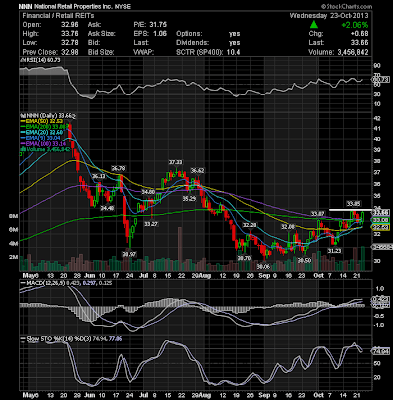The width and height of the screenshot is (393, 400).
Task: Click the StockCharts.com watermark link
Action: pos(346,6)
